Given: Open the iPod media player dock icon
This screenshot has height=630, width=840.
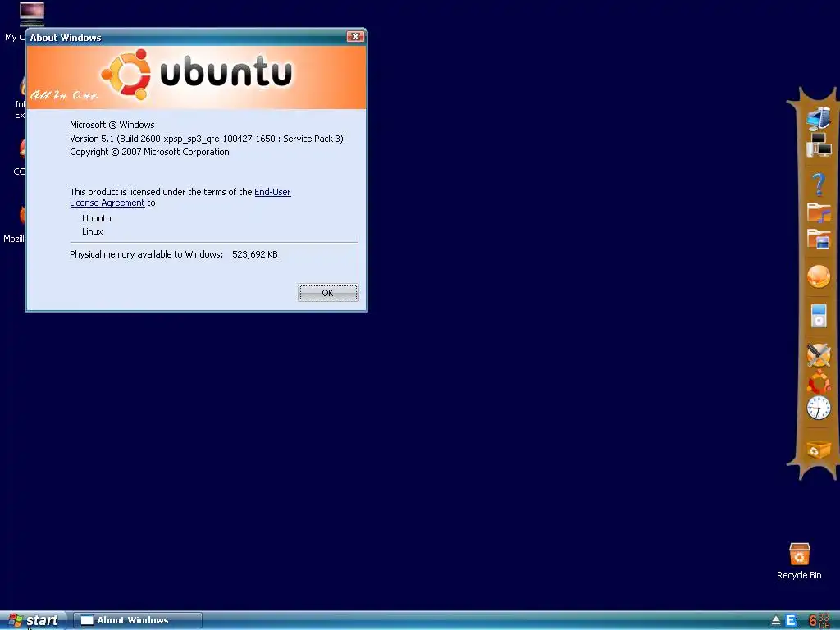Looking at the screenshot, I should pos(819,315).
